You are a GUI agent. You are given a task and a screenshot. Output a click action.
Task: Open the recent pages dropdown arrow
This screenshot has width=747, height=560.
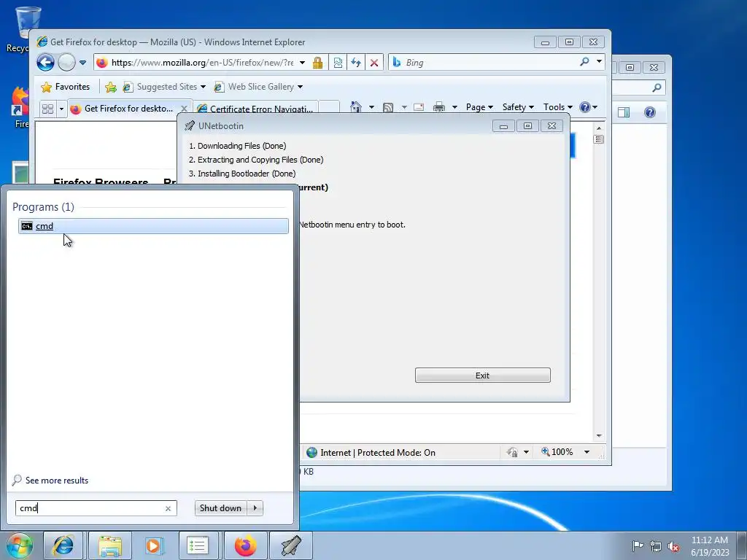(x=82, y=63)
